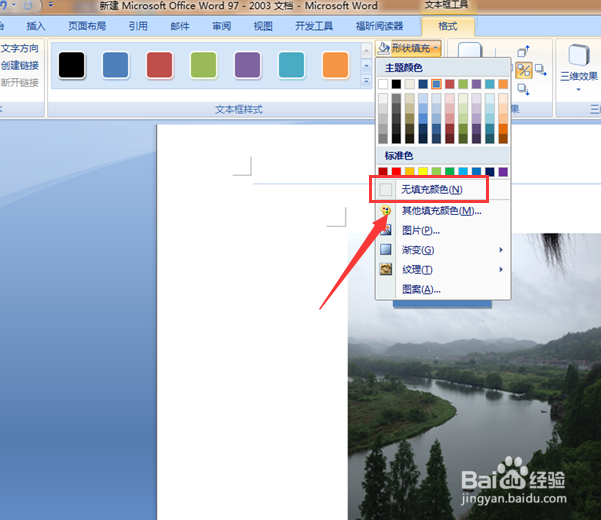The height and width of the screenshot is (520, 601).
Task: Open the 开发工具 Developer tab
Action: 314,26
